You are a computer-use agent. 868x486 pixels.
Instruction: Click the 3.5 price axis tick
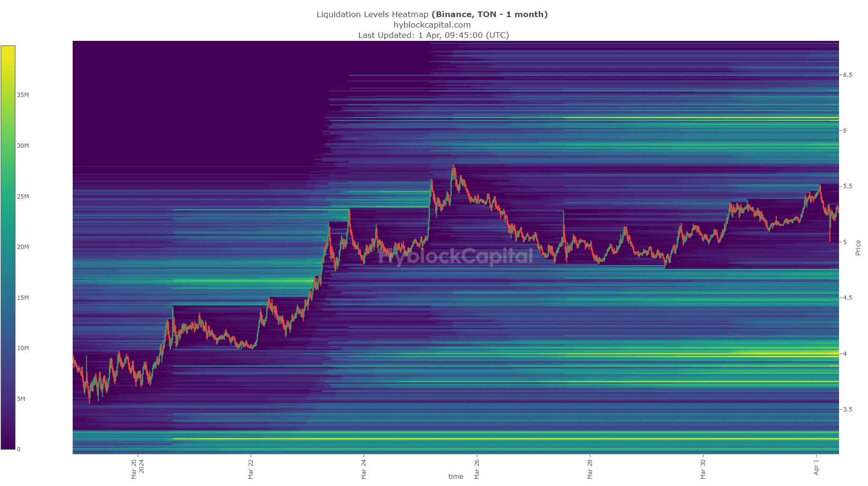click(x=848, y=409)
